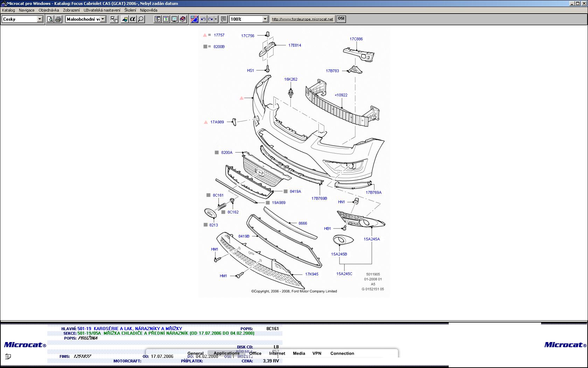
Task: Open the 100% zoom level dropdown
Action: [265, 19]
